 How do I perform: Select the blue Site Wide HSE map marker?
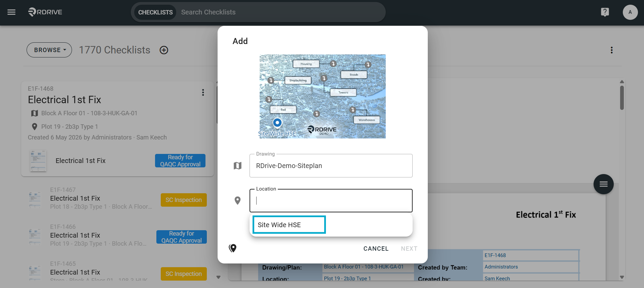[x=277, y=123]
